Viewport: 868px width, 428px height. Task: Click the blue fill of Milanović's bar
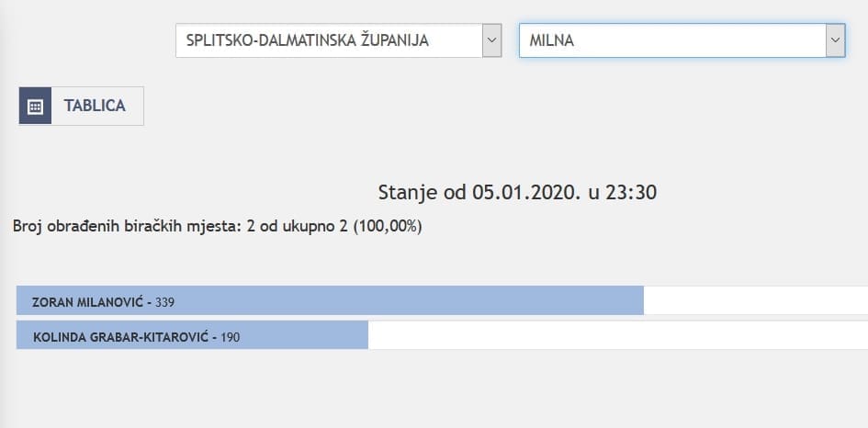[413, 301]
